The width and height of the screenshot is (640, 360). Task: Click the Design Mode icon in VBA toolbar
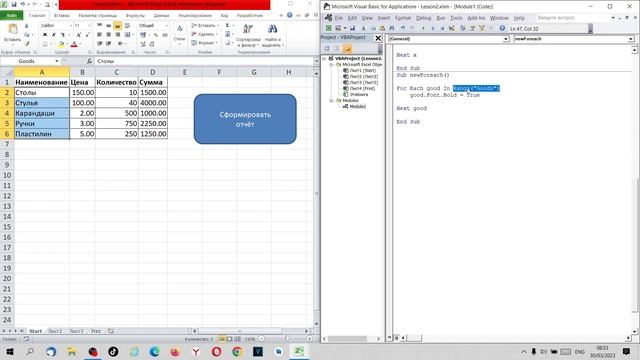pos(452,28)
